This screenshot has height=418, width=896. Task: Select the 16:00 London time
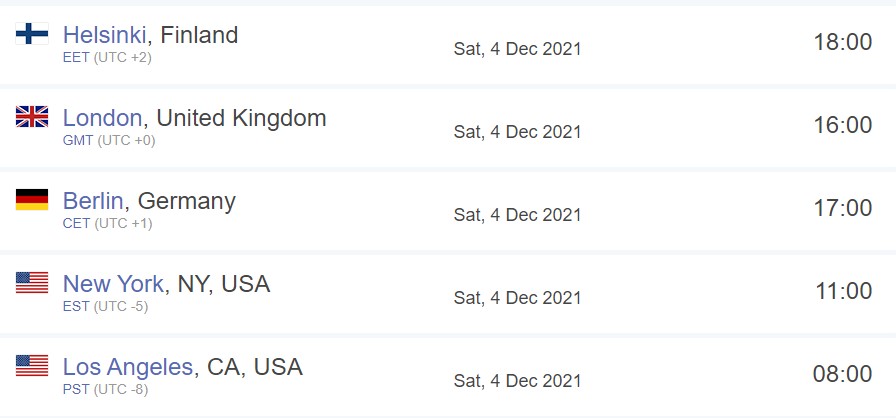843,125
